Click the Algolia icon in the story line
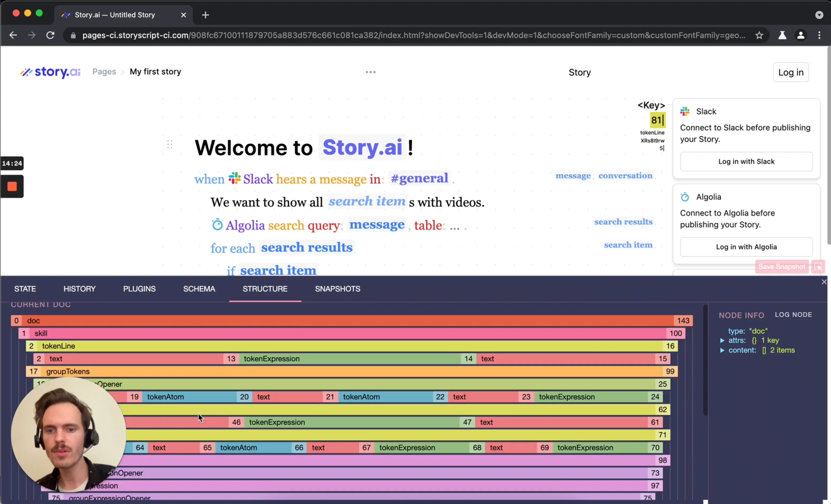This screenshot has height=504, width=831. point(217,224)
